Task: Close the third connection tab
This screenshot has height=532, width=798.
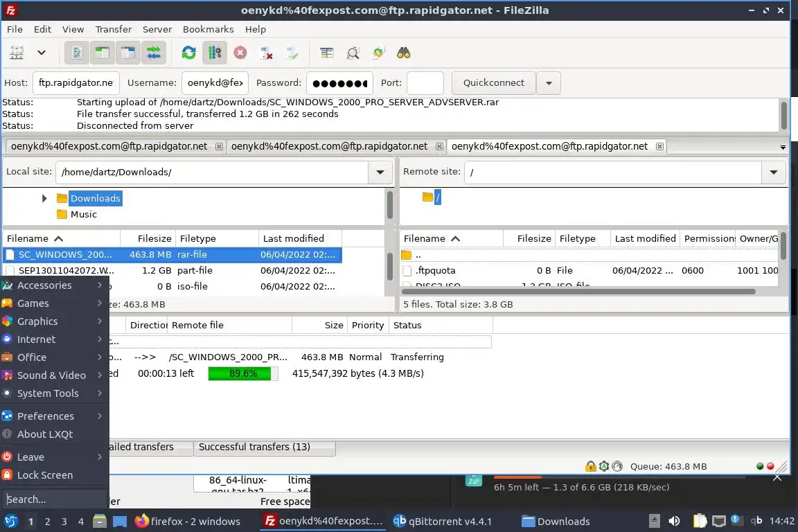Action: [659, 147]
